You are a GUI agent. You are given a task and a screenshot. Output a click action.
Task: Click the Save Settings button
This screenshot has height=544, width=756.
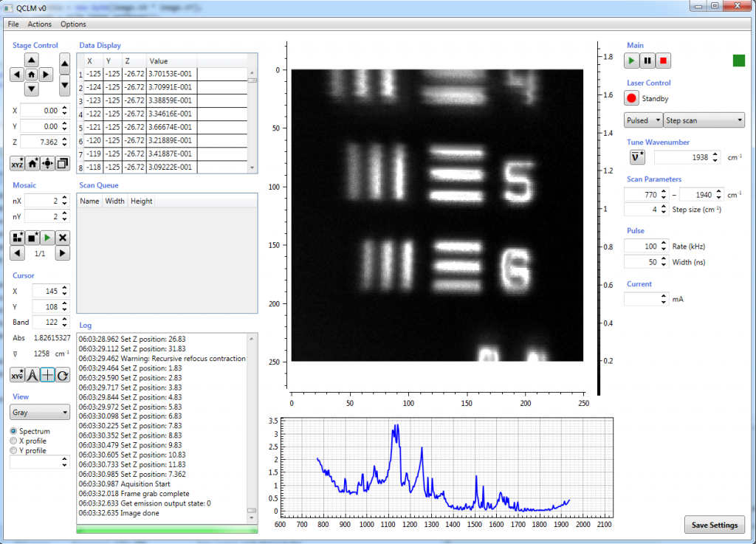point(714,524)
